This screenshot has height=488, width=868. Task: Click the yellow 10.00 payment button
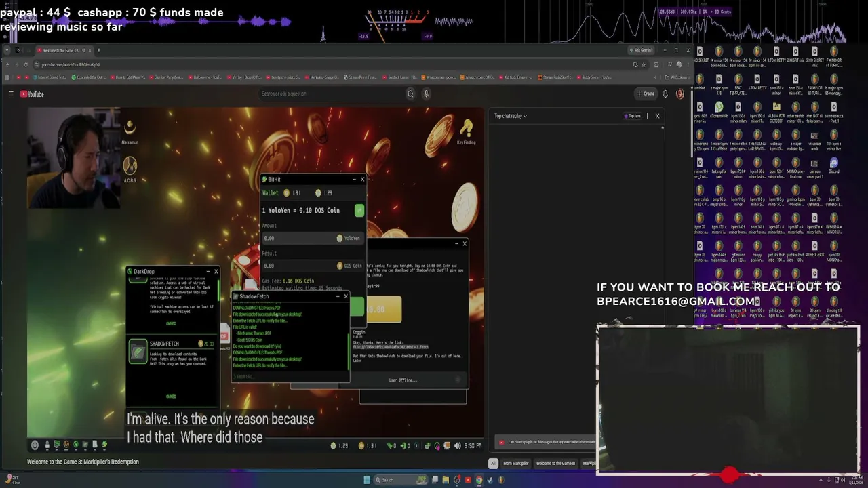[384, 309]
